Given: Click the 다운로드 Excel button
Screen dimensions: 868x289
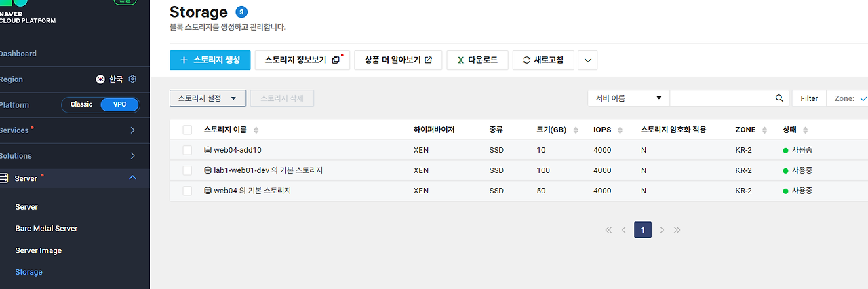Looking at the screenshot, I should pyautogui.click(x=477, y=60).
